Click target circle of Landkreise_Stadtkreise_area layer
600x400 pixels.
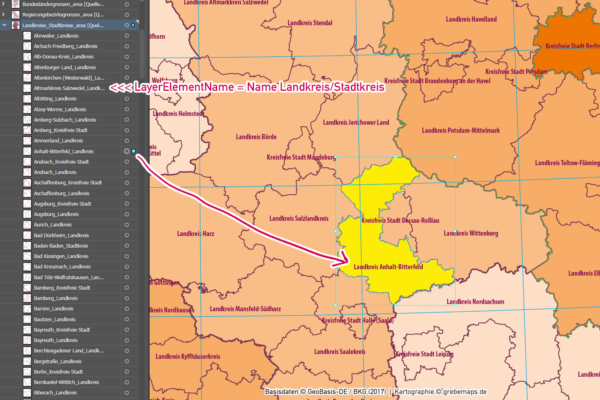(127, 25)
